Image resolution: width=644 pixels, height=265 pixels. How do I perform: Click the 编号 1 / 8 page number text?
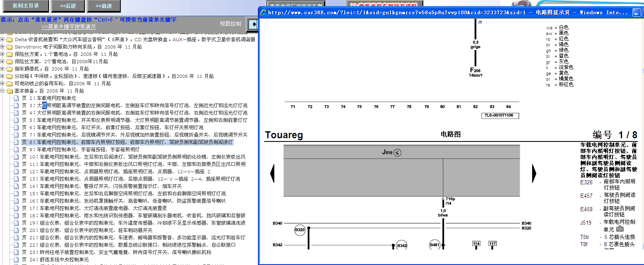click(x=615, y=135)
